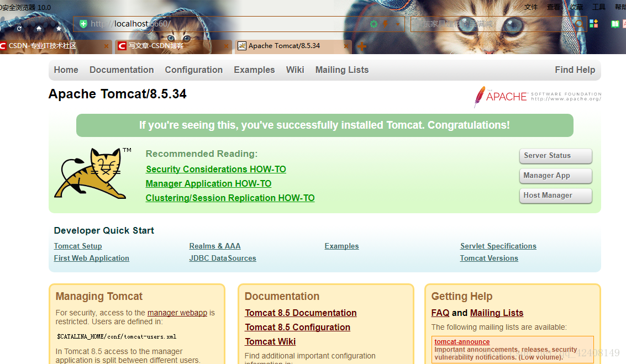626x364 pixels.
Task: Go to the browser home page icon
Action: [x=39, y=28]
